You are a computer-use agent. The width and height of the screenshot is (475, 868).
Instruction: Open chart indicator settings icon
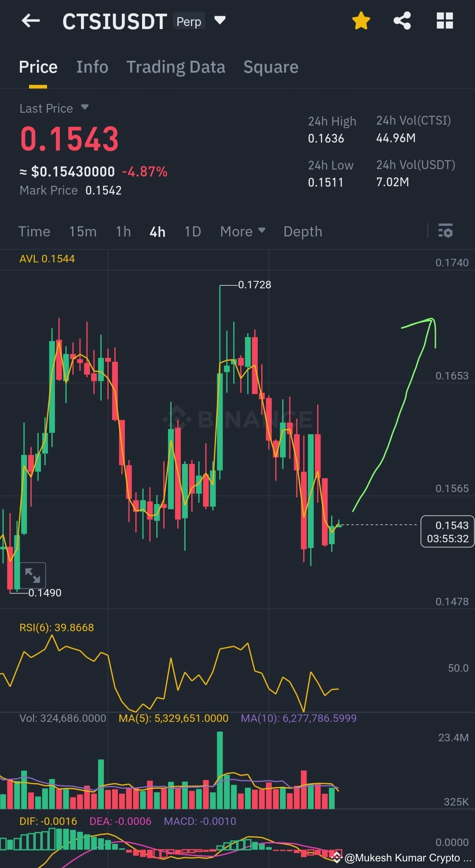[446, 231]
